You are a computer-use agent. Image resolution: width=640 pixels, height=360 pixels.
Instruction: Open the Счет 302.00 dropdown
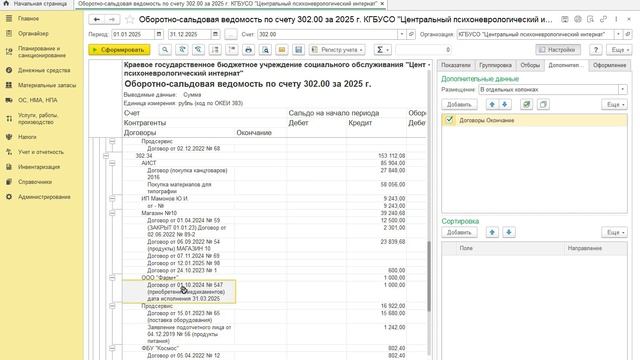(x=402, y=34)
